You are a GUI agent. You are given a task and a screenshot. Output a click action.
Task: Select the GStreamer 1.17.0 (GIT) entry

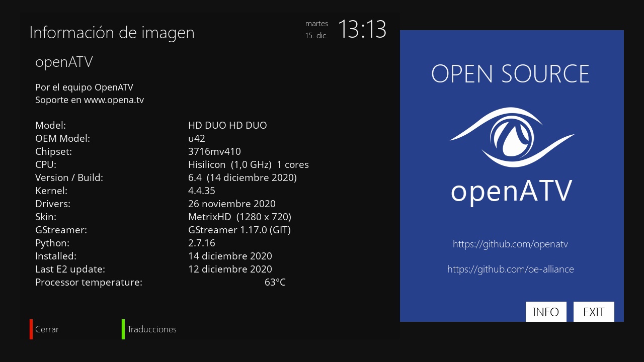239,230
